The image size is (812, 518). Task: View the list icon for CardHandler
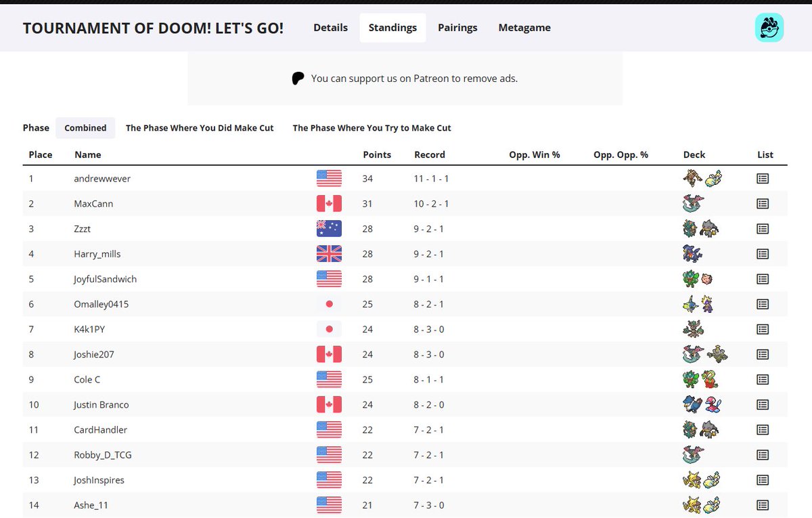(763, 429)
